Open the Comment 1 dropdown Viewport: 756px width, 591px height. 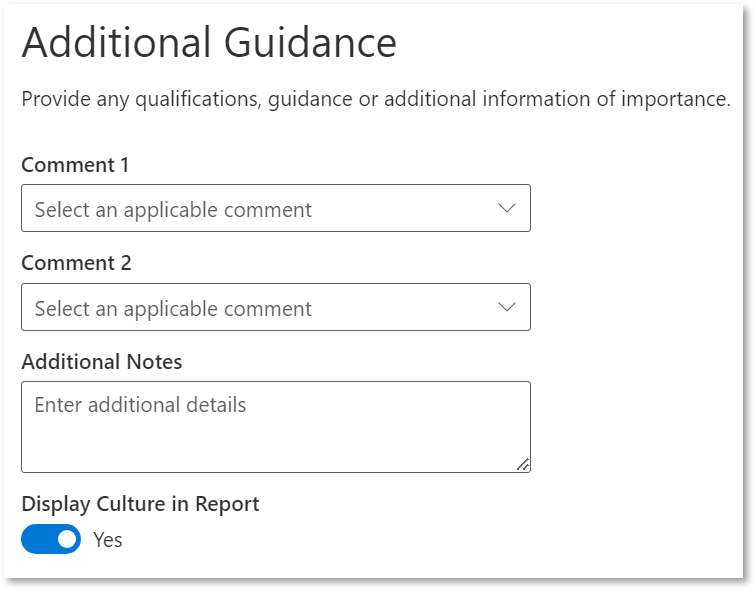[276, 208]
